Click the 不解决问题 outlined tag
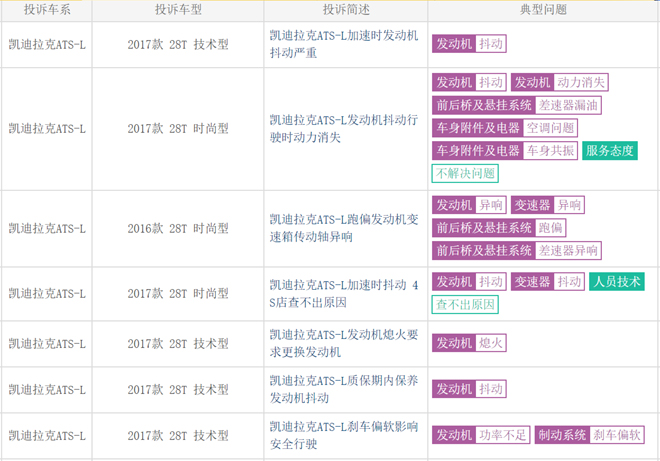The width and height of the screenshot is (660, 461). (465, 173)
